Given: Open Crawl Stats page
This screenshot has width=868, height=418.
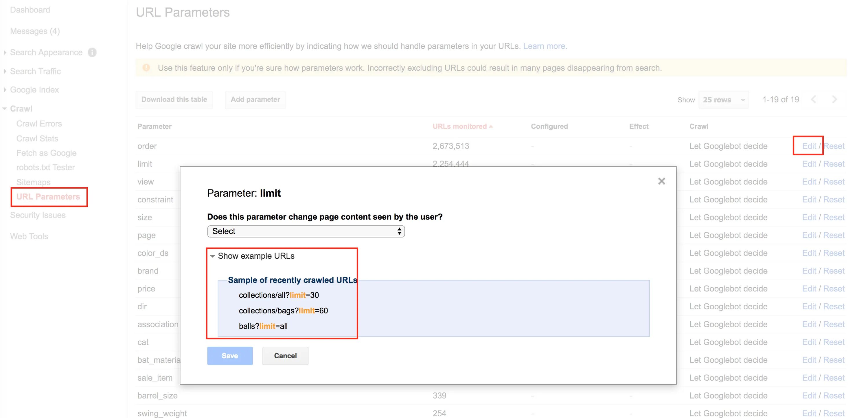Looking at the screenshot, I should tap(37, 138).
